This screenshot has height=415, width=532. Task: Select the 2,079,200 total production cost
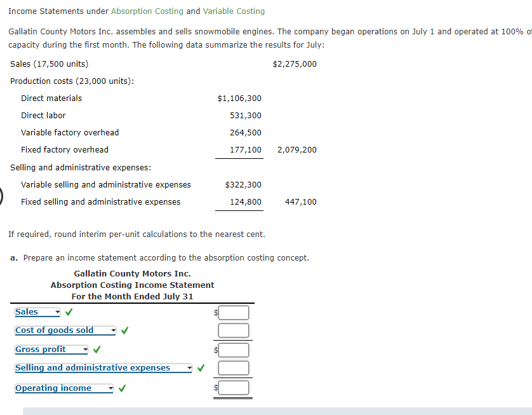(297, 150)
